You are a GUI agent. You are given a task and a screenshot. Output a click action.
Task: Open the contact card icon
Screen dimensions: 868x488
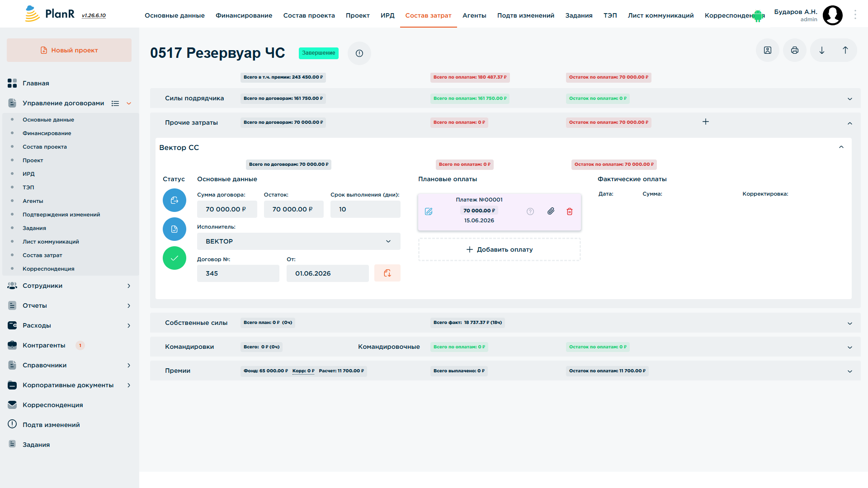click(767, 51)
